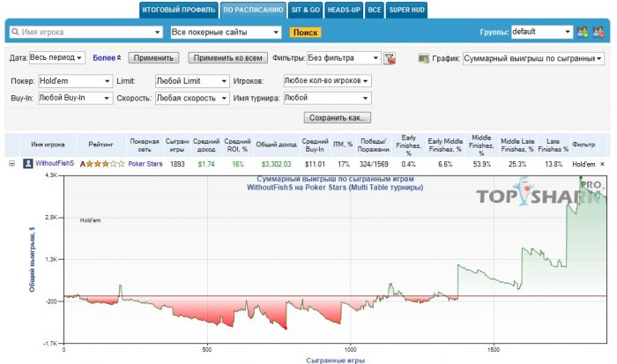Click the yellow Поиск button
Image resolution: width=617 pixels, height=364 pixels.
pyautogui.click(x=305, y=33)
